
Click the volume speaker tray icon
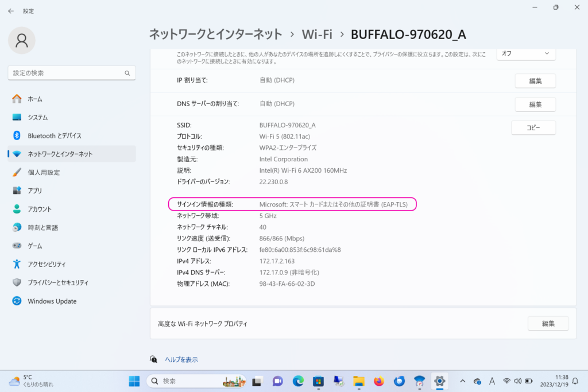point(518,381)
